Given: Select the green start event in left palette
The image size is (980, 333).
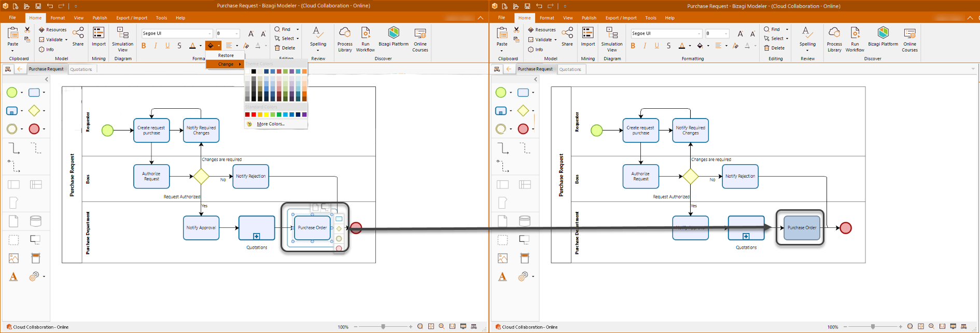Looking at the screenshot, I should (12, 92).
